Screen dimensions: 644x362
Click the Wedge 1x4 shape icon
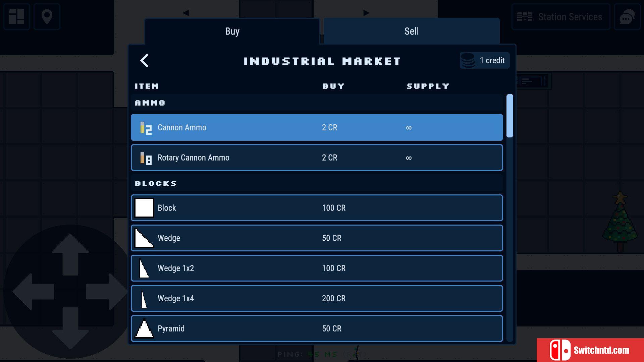[144, 298]
